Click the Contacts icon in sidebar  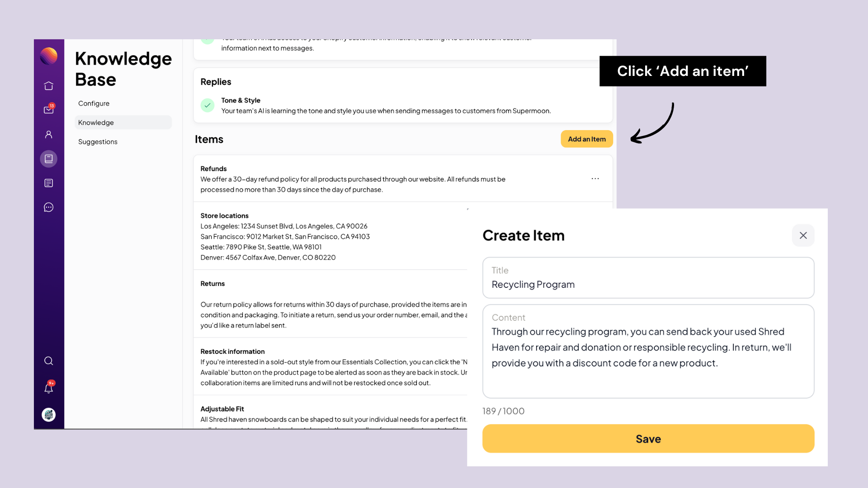[x=49, y=133]
